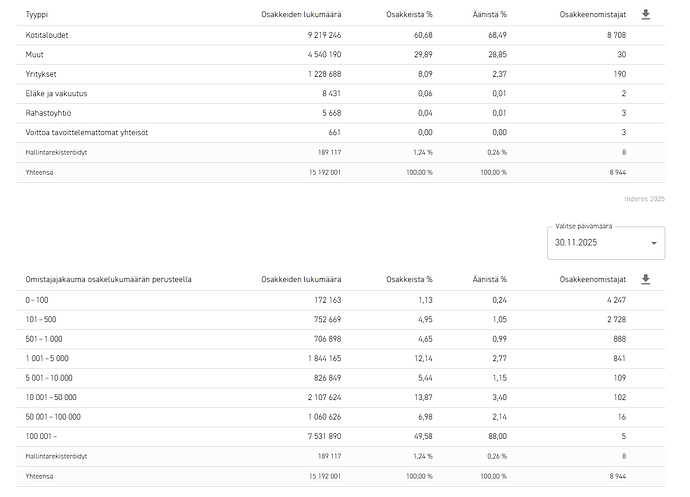Click Osakkeiden lukumäärä header in Tyyppi table

tap(301, 15)
